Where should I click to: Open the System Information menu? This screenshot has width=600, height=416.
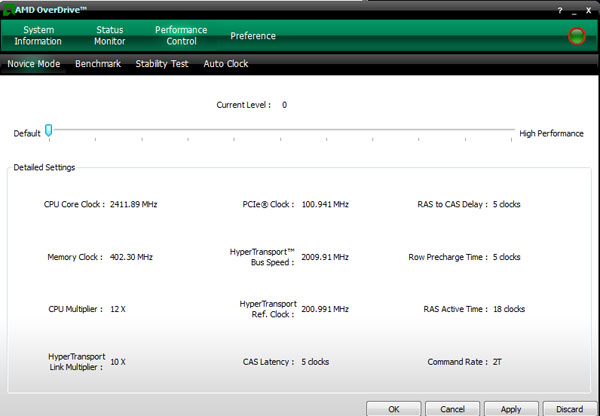38,36
